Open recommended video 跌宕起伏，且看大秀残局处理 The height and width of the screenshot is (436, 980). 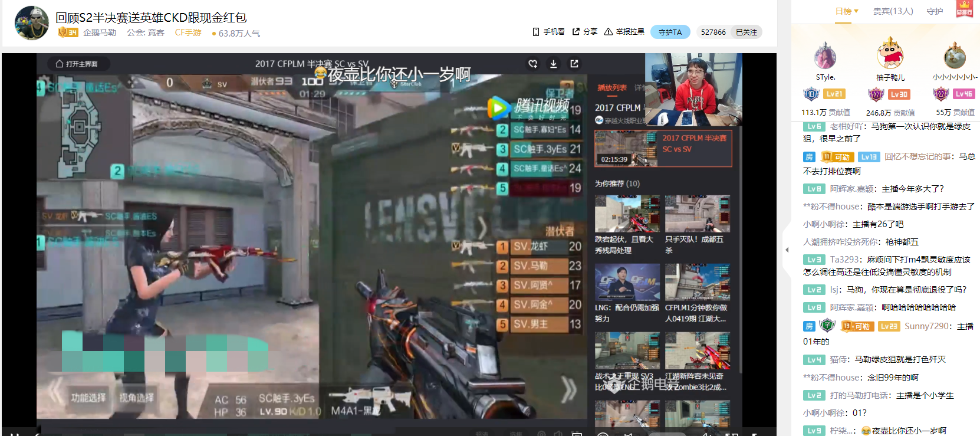click(x=627, y=225)
